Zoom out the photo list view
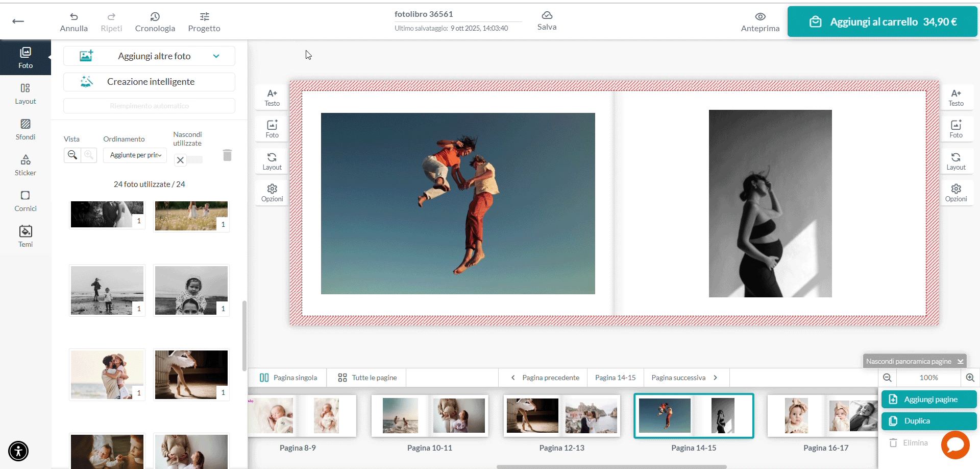The image size is (980, 469). pyautogui.click(x=72, y=155)
